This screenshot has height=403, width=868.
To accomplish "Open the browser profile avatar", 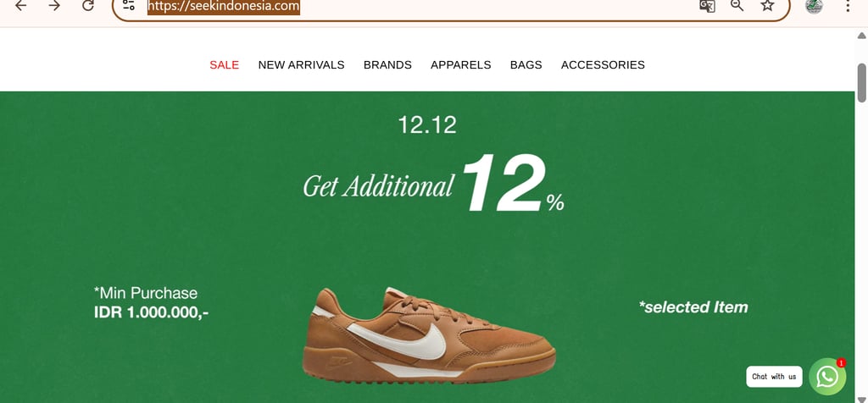I will pos(814,6).
